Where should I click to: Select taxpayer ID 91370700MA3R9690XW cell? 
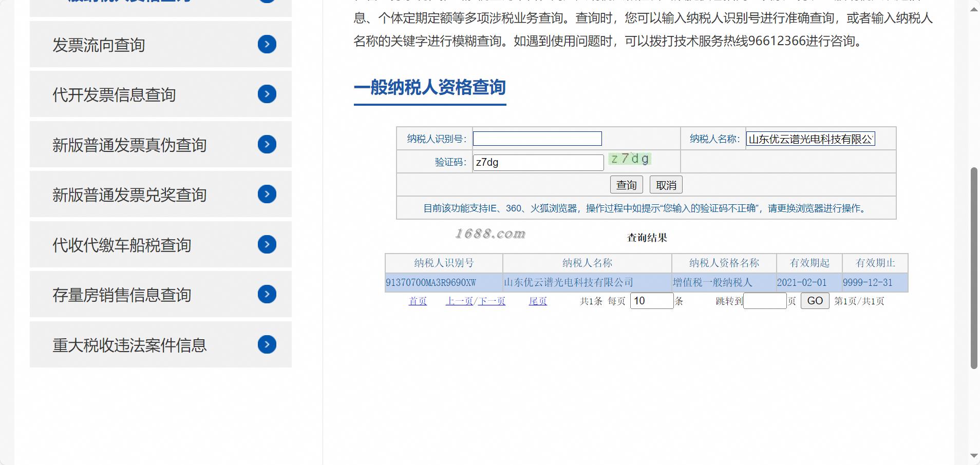coord(444,282)
